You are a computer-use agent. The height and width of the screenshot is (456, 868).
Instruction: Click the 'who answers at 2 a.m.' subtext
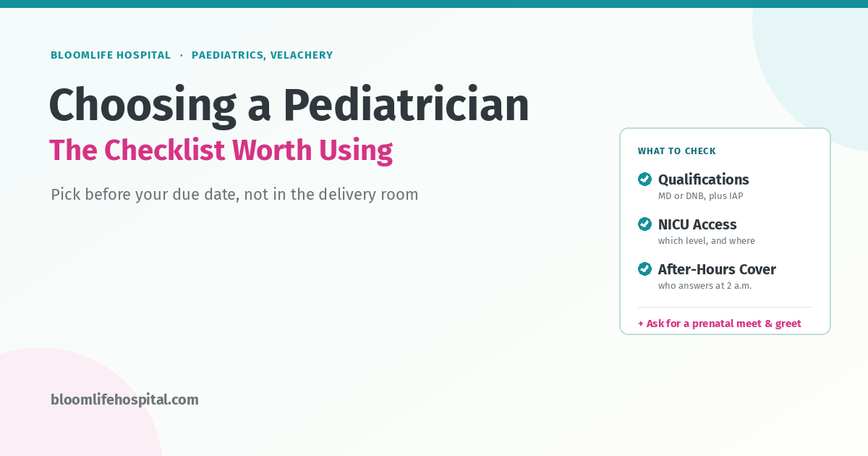pyautogui.click(x=705, y=286)
